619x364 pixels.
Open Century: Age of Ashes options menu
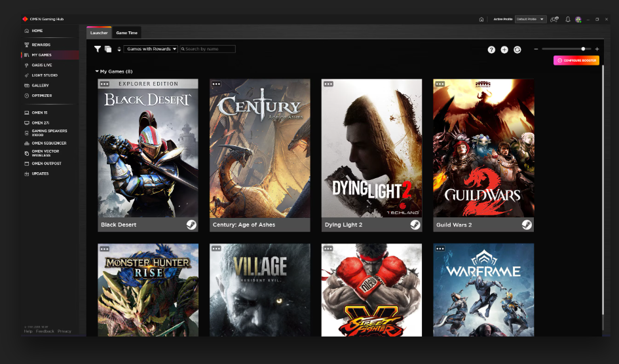tap(216, 84)
